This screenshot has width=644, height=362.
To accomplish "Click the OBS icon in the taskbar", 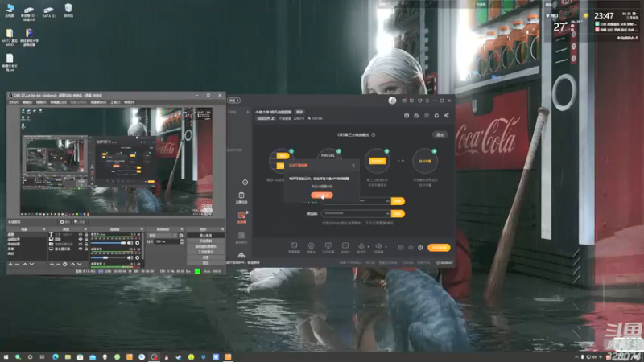I will [x=154, y=357].
